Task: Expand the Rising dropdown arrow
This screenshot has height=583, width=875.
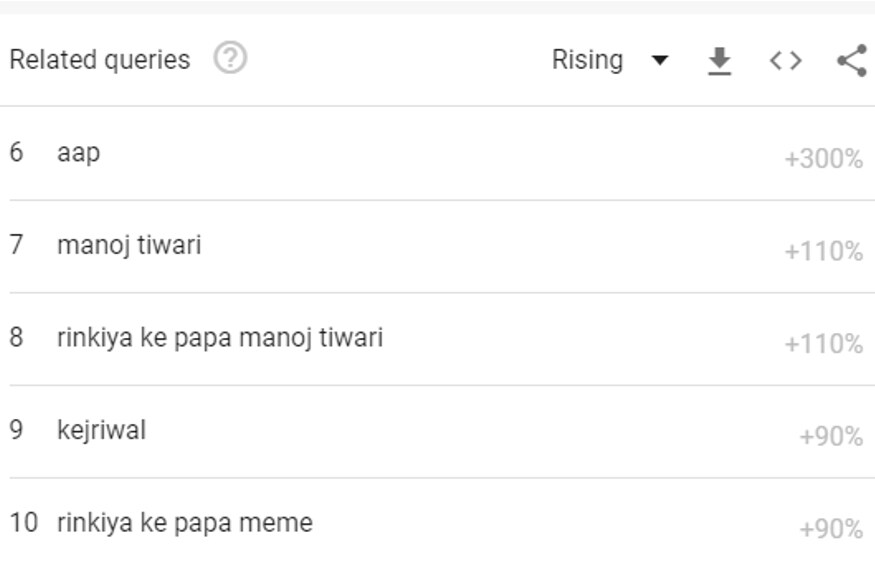Action: point(660,60)
